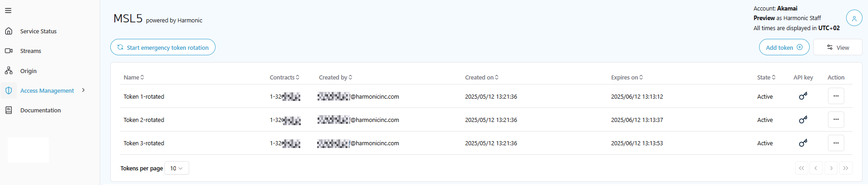The width and height of the screenshot is (868, 185).
Task: Go to Service Status in the sidebar
Action: [x=38, y=32]
